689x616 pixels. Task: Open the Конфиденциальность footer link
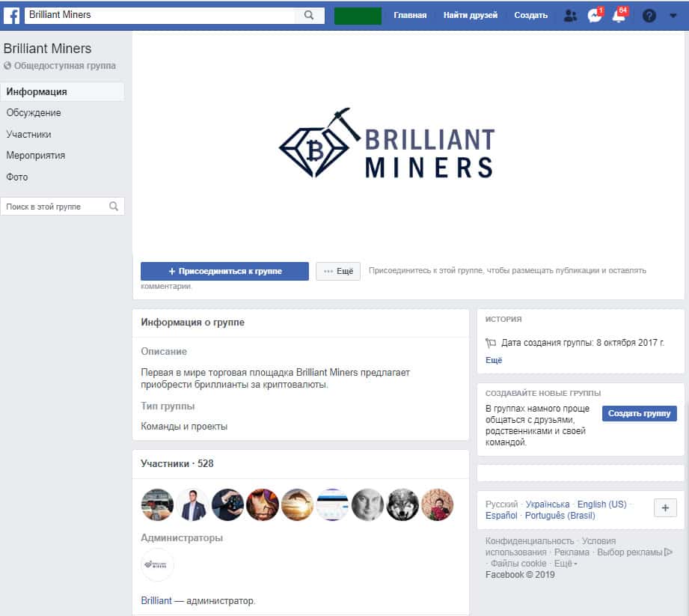pyautogui.click(x=530, y=541)
